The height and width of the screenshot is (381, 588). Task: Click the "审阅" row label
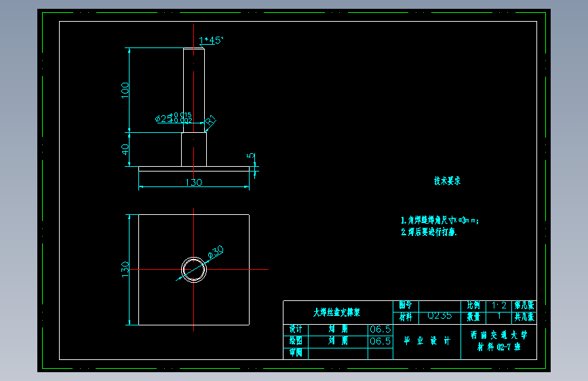pos(296,353)
